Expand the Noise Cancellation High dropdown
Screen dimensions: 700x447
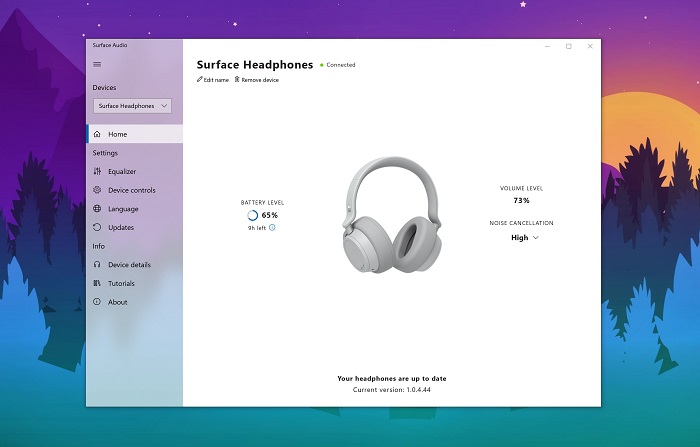point(525,238)
